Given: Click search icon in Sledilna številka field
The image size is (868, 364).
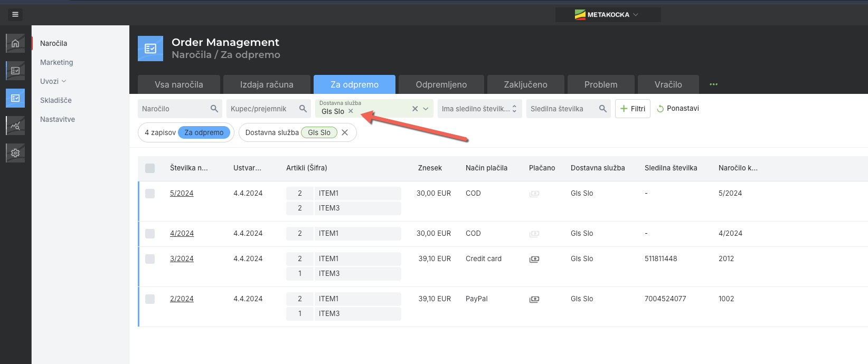Looking at the screenshot, I should point(603,109).
